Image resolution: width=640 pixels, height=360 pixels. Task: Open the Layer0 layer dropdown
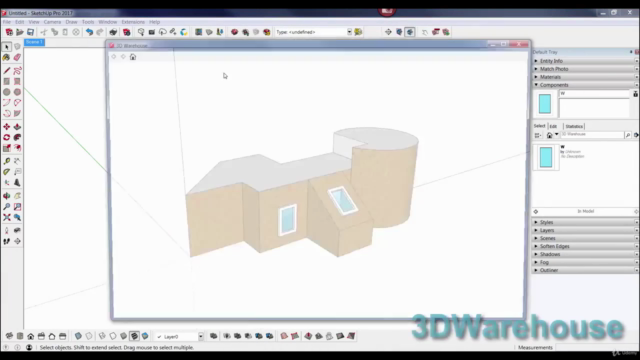point(201,336)
